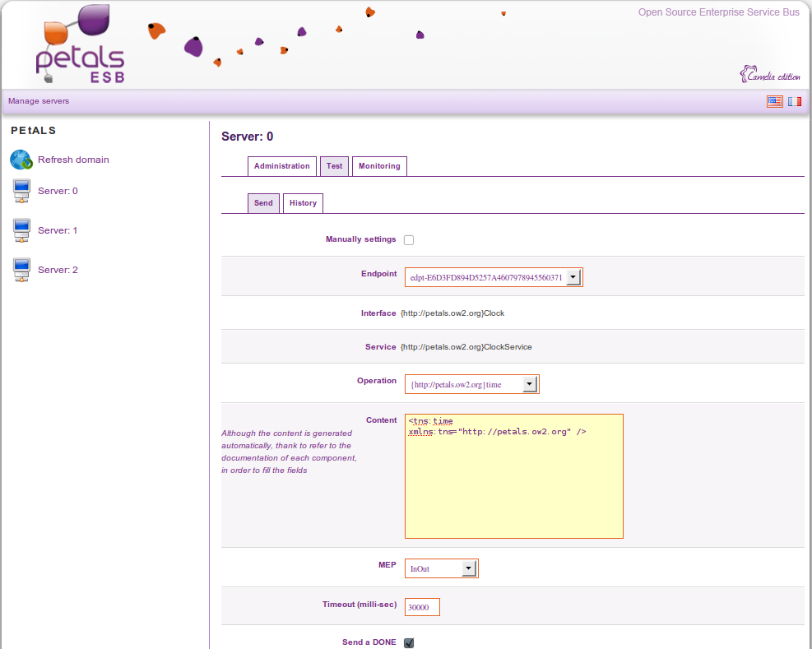Enable the Manually settings checkbox
The image size is (812, 649).
pyautogui.click(x=409, y=240)
